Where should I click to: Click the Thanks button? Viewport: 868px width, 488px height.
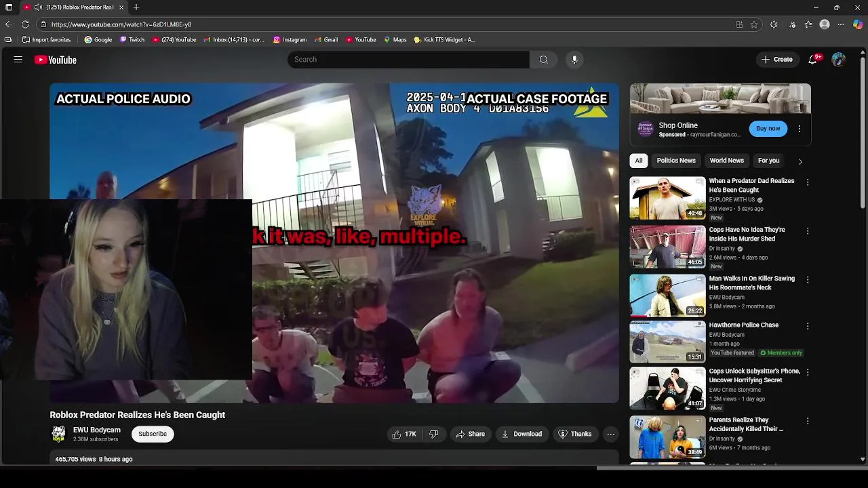click(575, 434)
